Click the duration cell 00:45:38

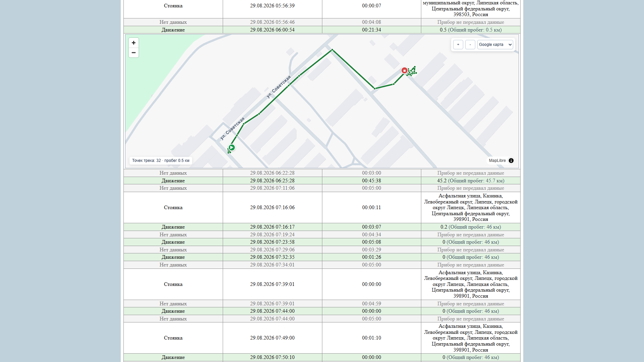[x=372, y=181]
